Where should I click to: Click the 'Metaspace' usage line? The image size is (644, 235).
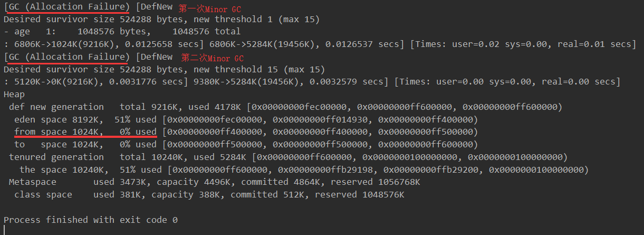(x=215, y=182)
